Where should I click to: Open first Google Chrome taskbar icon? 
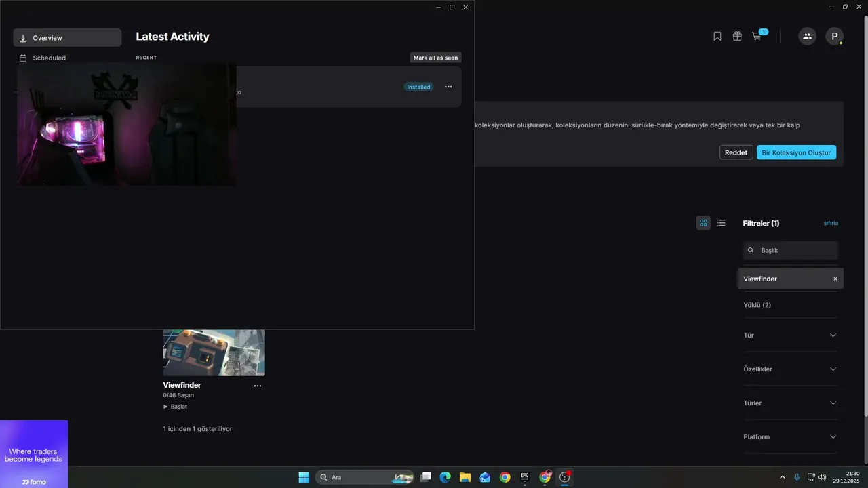pos(505,477)
